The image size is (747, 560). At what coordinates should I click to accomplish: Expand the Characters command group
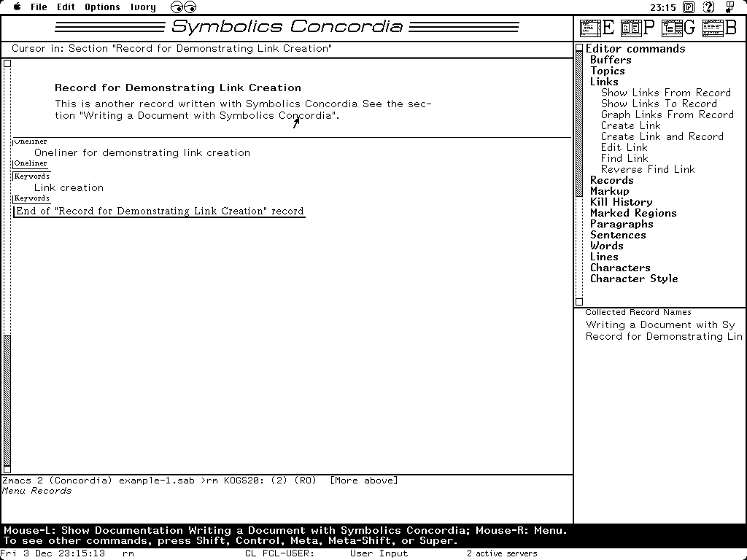tap(620, 268)
